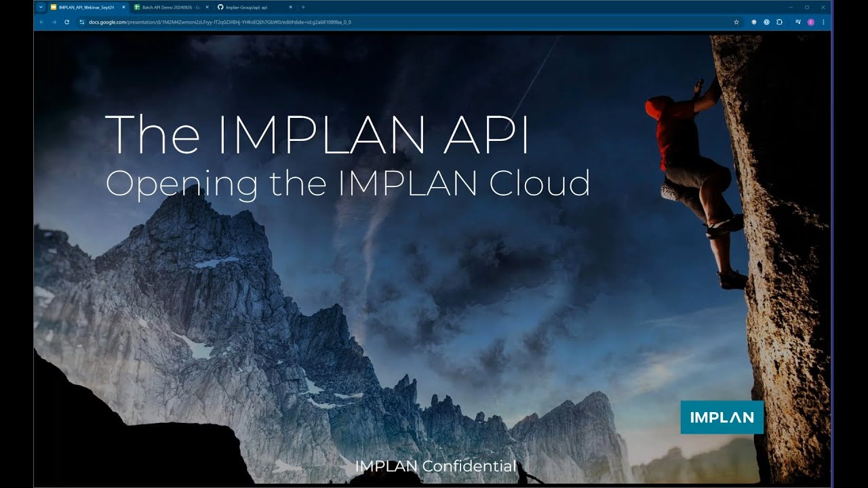
Task: View site information icon in address bar
Action: (81, 22)
